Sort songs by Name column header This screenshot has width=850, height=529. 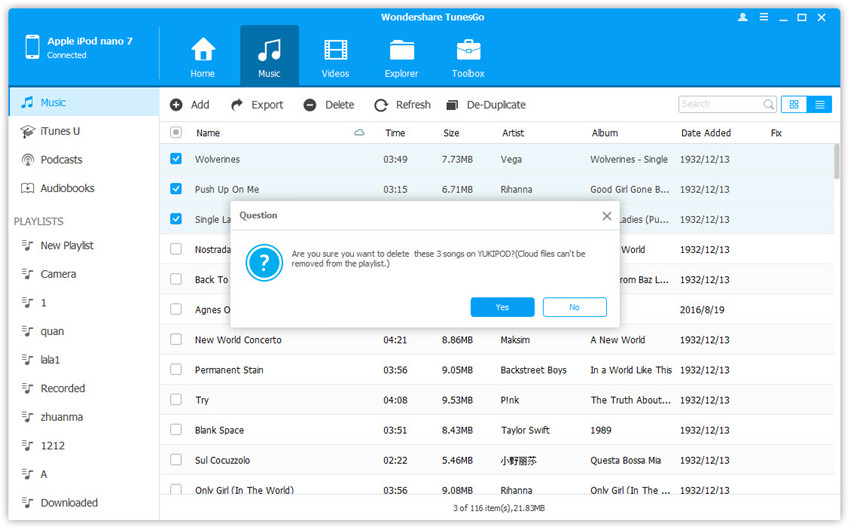(208, 133)
